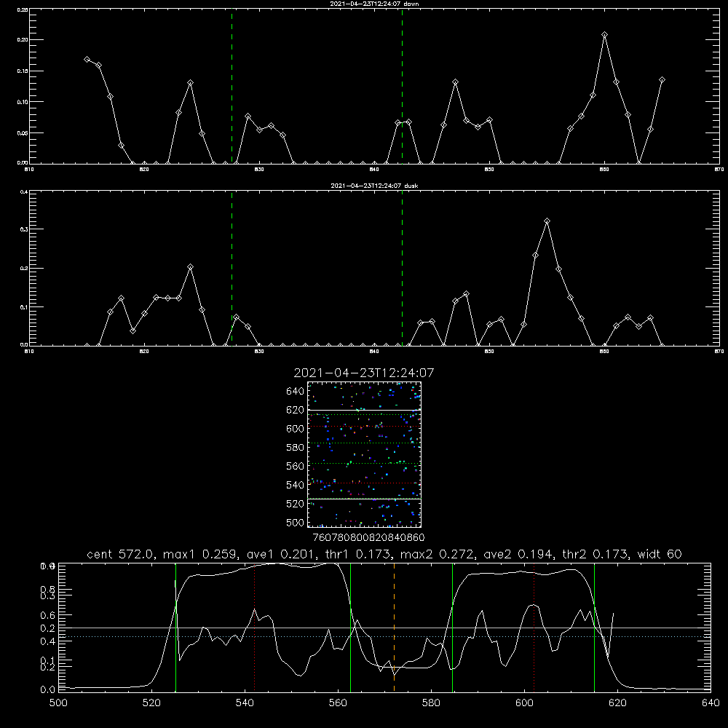Click the '2021-04-23T12:24:07 dawn' plot title
Viewport: 728px width, 728px height.
click(374, 4)
